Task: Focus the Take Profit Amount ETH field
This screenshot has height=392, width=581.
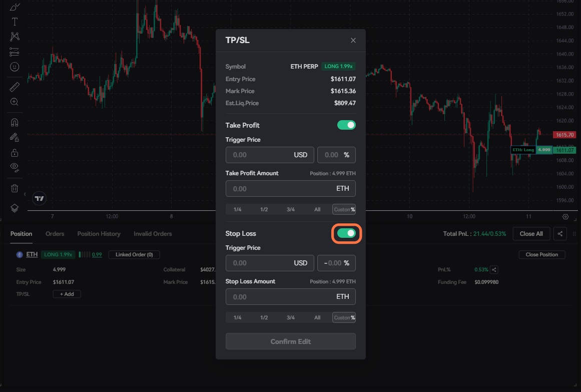Action: click(x=290, y=188)
